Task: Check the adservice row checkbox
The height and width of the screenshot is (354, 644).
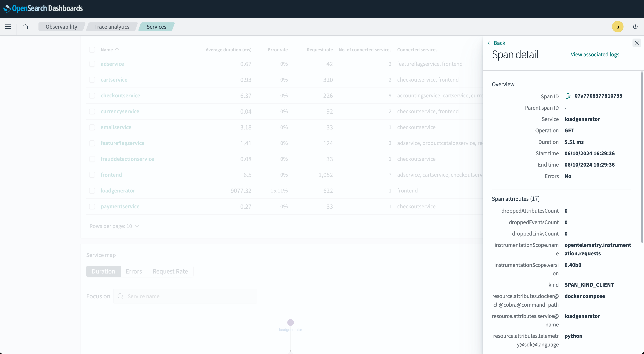Action: coord(92,64)
